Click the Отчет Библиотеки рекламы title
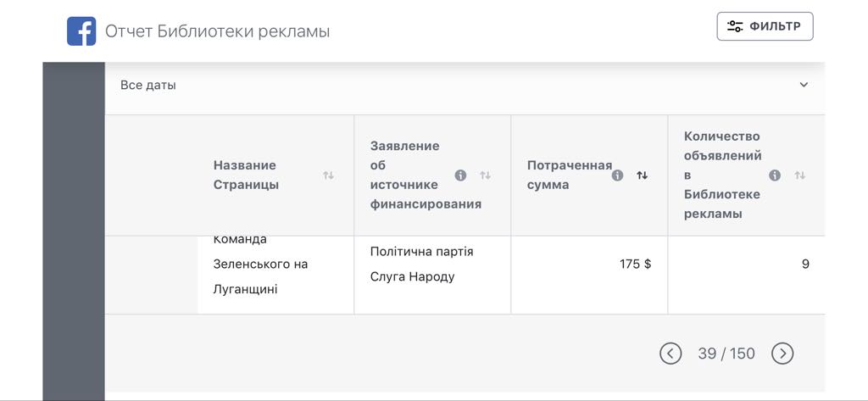Image resolution: width=868 pixels, height=401 pixels. coord(218,31)
